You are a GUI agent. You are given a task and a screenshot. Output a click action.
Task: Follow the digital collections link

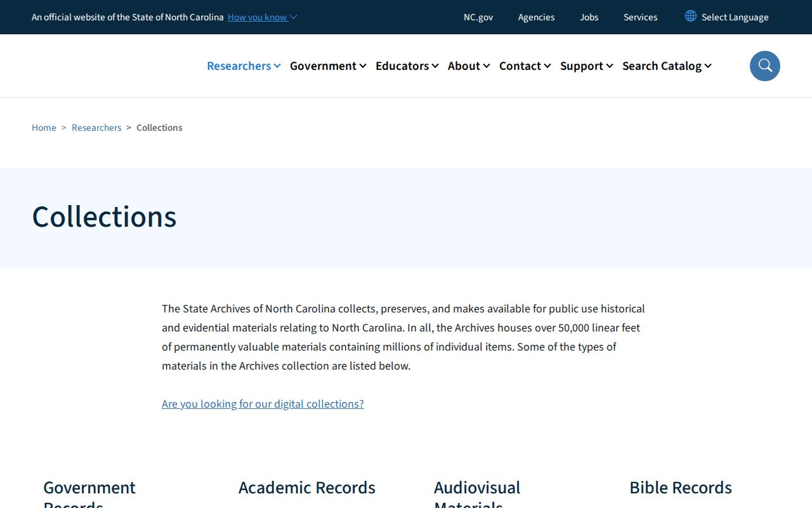[263, 404]
